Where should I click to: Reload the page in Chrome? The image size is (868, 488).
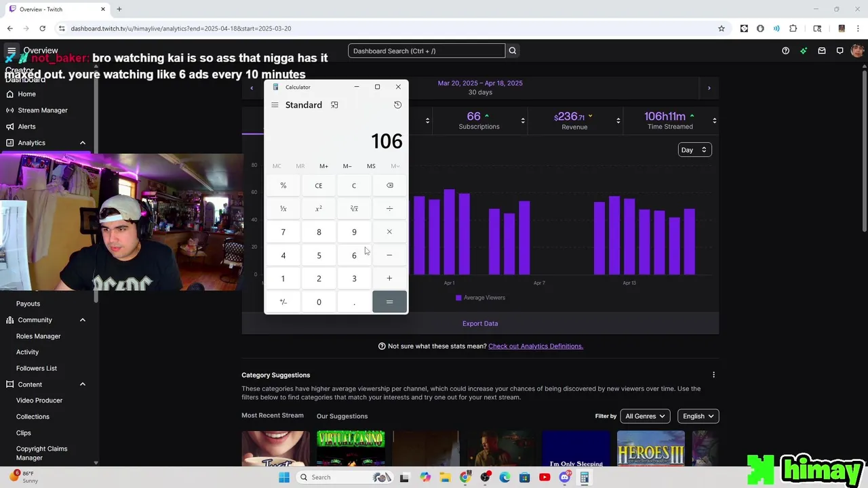pos(42,28)
